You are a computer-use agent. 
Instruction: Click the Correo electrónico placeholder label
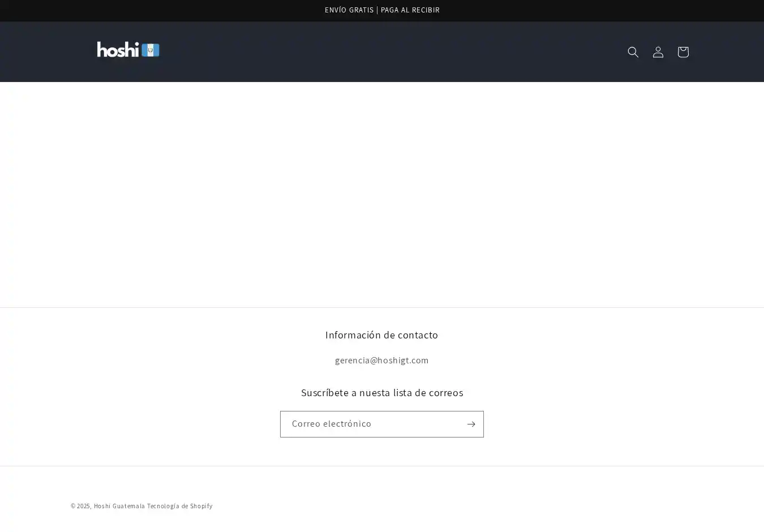point(332,424)
